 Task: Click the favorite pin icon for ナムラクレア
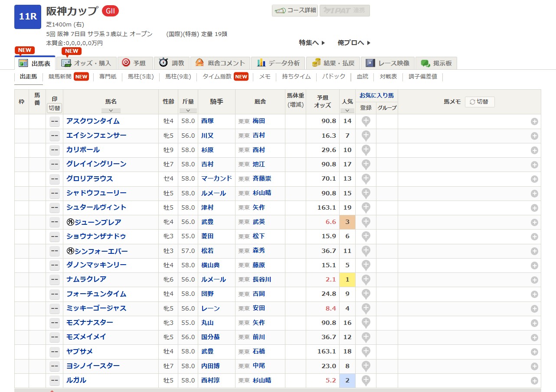coord(366,279)
